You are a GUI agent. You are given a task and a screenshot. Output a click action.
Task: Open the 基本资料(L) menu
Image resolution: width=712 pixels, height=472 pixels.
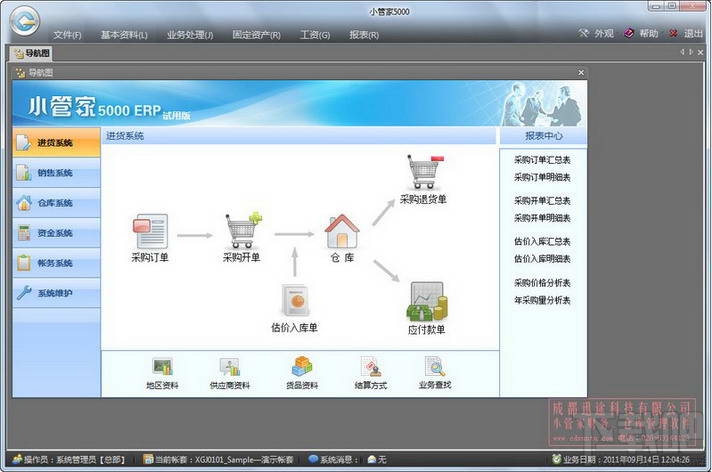[x=124, y=35]
